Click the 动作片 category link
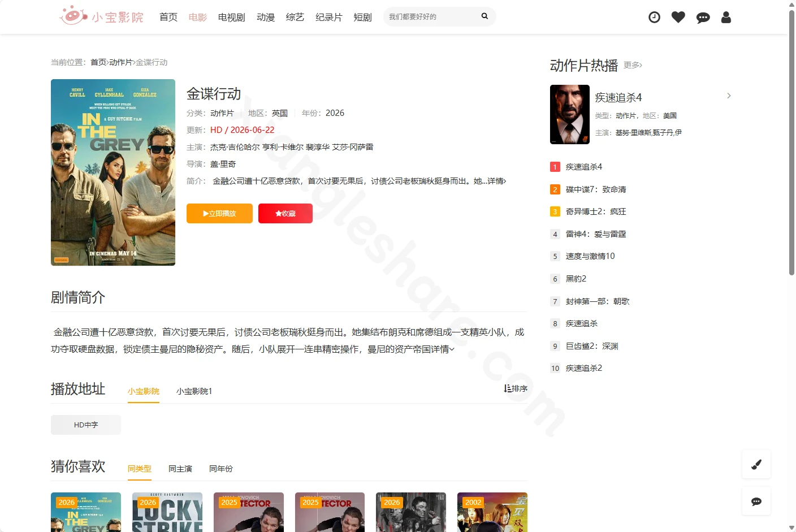Screen dimensions: 796x532 [222, 113]
